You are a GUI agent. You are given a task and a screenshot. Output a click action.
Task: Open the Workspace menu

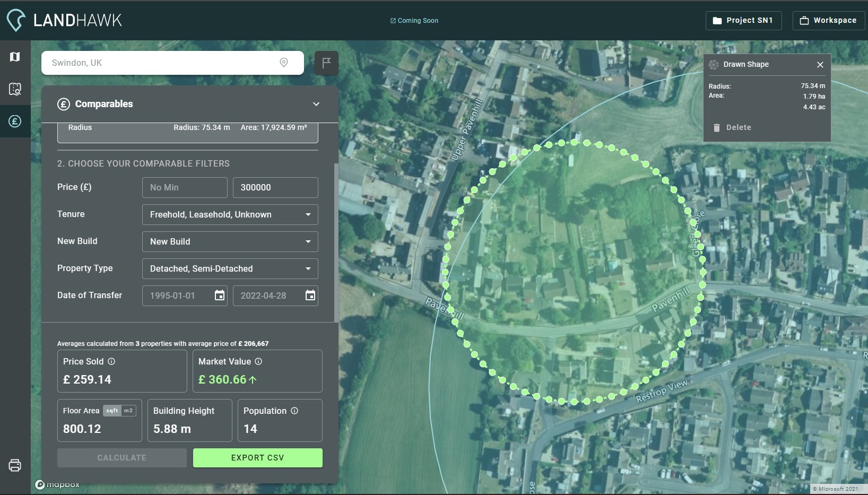tap(828, 21)
